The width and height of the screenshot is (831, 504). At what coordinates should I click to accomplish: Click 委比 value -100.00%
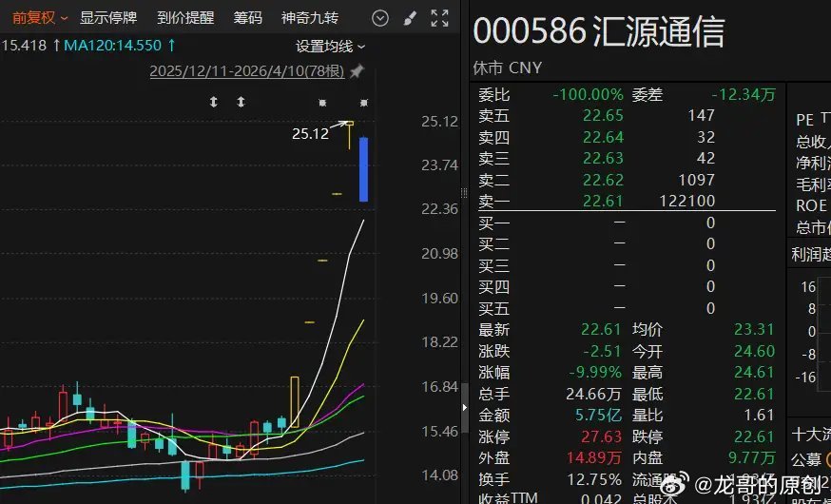click(589, 95)
